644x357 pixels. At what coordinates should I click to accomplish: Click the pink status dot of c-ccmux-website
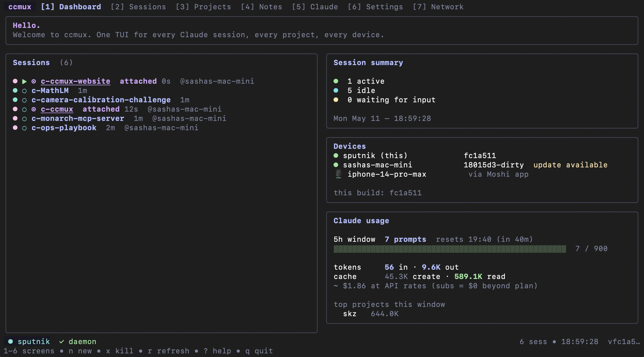(15, 81)
